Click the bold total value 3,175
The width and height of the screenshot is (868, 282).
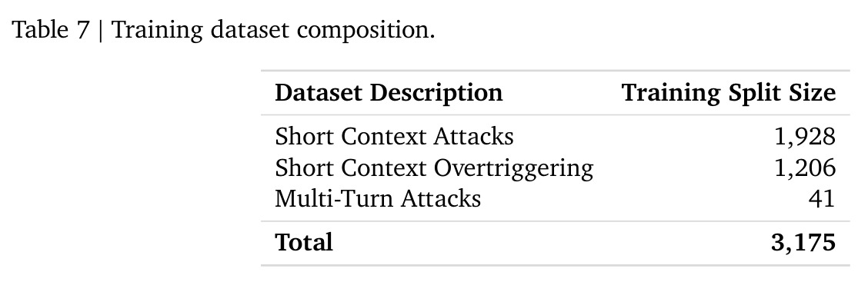pos(803,244)
